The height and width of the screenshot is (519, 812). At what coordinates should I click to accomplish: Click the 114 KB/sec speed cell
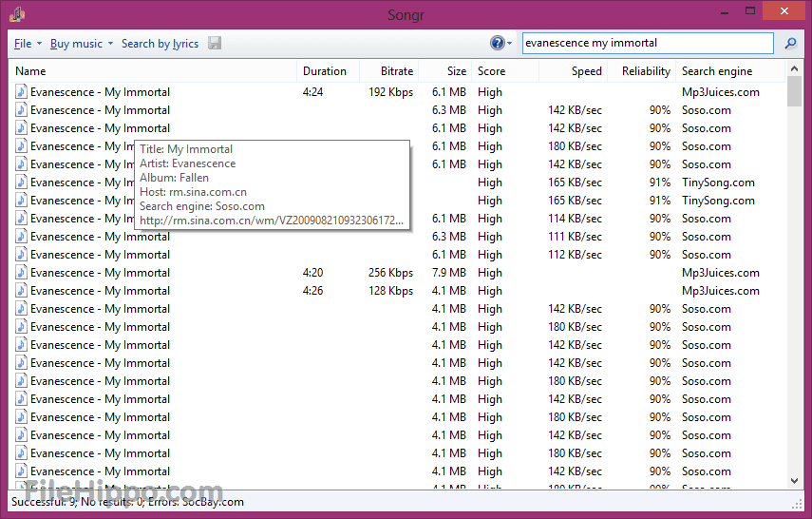575,219
